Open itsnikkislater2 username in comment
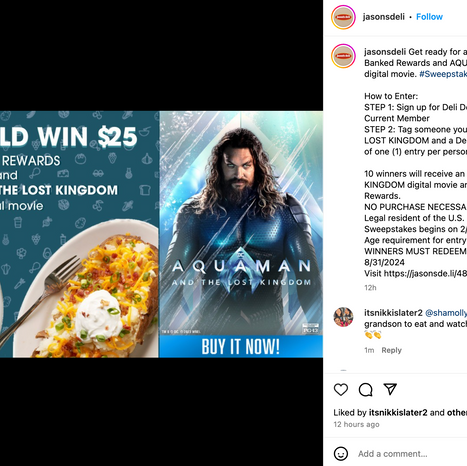Image resolution: width=467 pixels, height=466 pixels. (393, 313)
